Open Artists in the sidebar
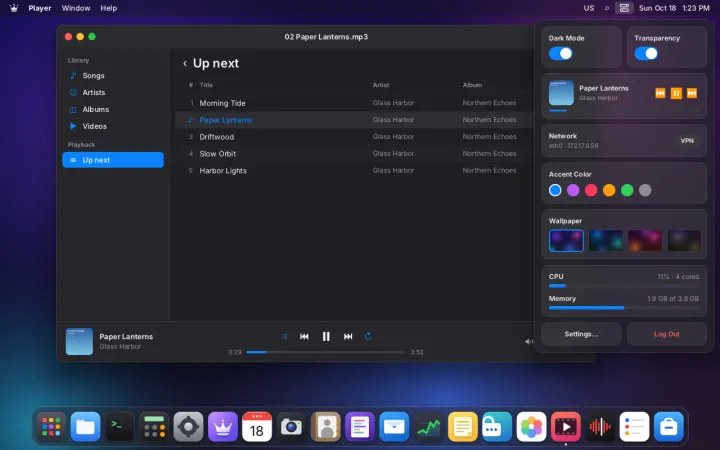 coord(112,92)
